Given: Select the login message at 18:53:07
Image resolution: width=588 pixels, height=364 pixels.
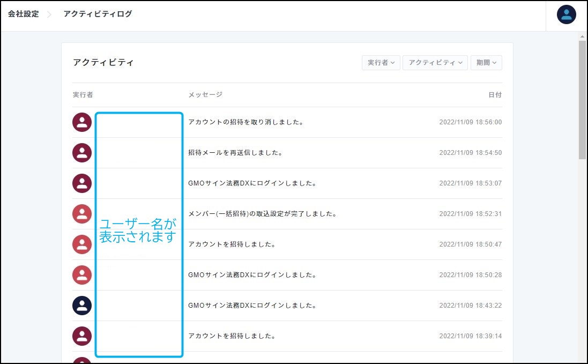Looking at the screenshot, I should (x=253, y=183).
